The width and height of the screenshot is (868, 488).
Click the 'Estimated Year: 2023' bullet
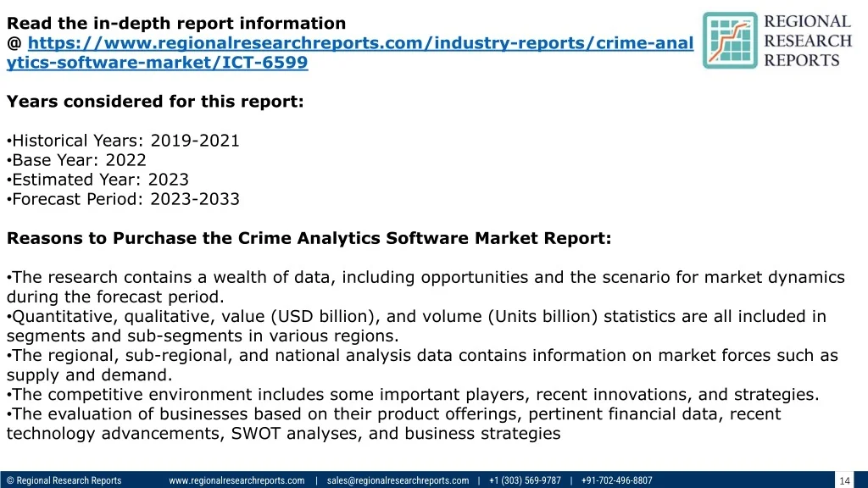click(x=97, y=180)
